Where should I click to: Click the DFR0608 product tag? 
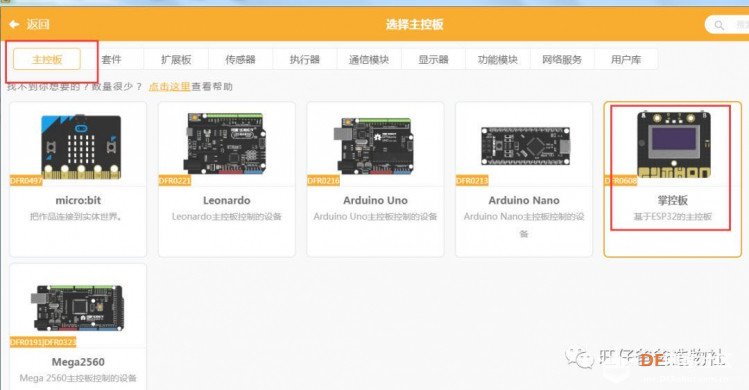(x=621, y=181)
